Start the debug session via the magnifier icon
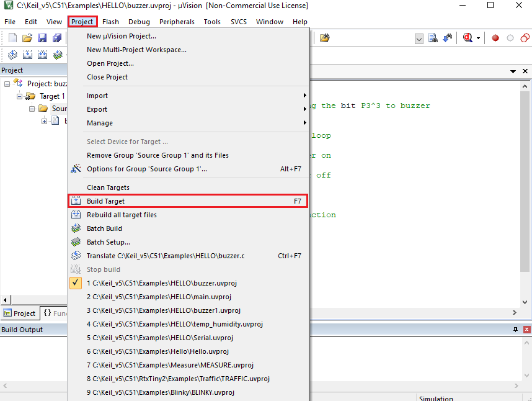The width and height of the screenshot is (532, 401). (468, 38)
